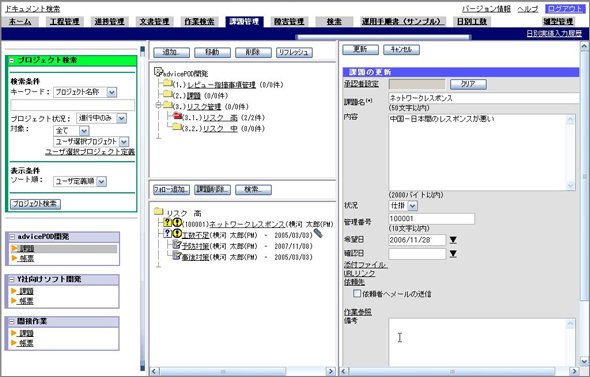Screen dimensions: 590x377
Task: Open ユーザ選択プロジェクト定義 link
Action: pyautogui.click(x=90, y=152)
